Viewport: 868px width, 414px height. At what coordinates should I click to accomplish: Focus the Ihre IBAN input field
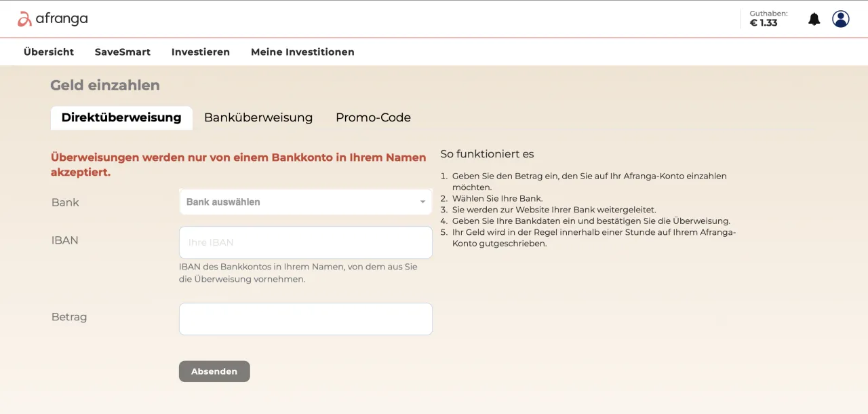tap(306, 242)
